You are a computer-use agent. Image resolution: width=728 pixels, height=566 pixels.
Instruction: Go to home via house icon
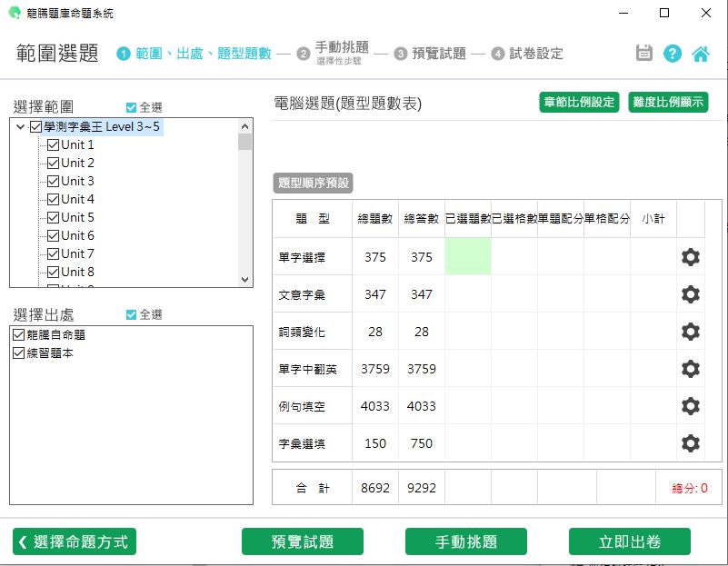701,53
